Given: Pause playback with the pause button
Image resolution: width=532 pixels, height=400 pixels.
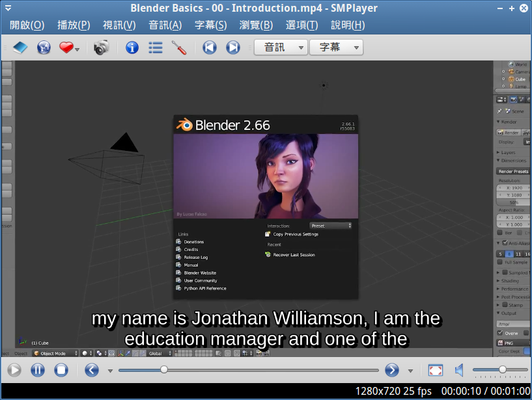Looking at the screenshot, I should click(38, 370).
